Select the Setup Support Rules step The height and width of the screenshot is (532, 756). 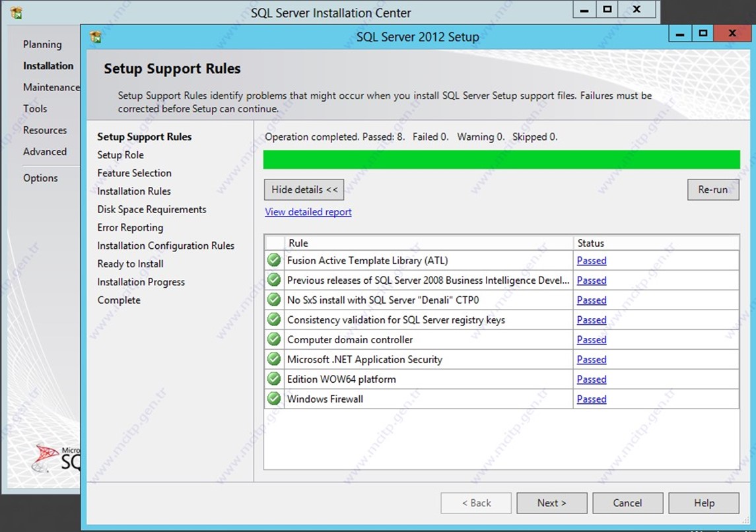tap(144, 137)
